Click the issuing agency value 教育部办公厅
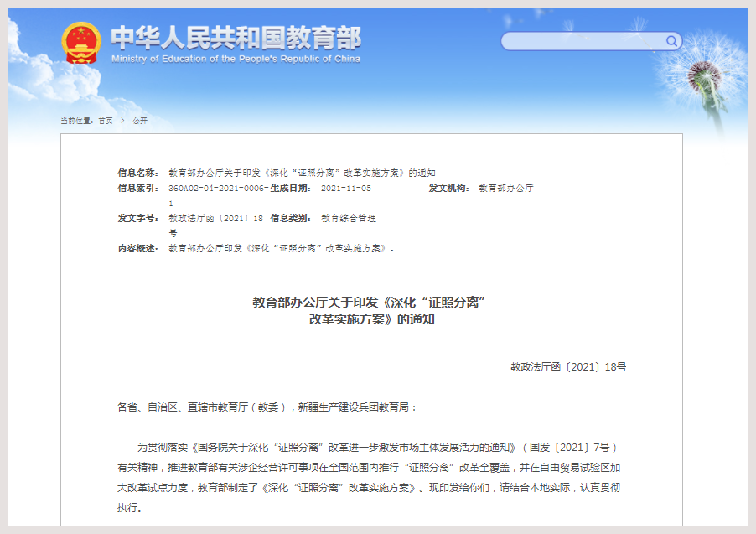The width and height of the screenshot is (756, 534). (506, 189)
